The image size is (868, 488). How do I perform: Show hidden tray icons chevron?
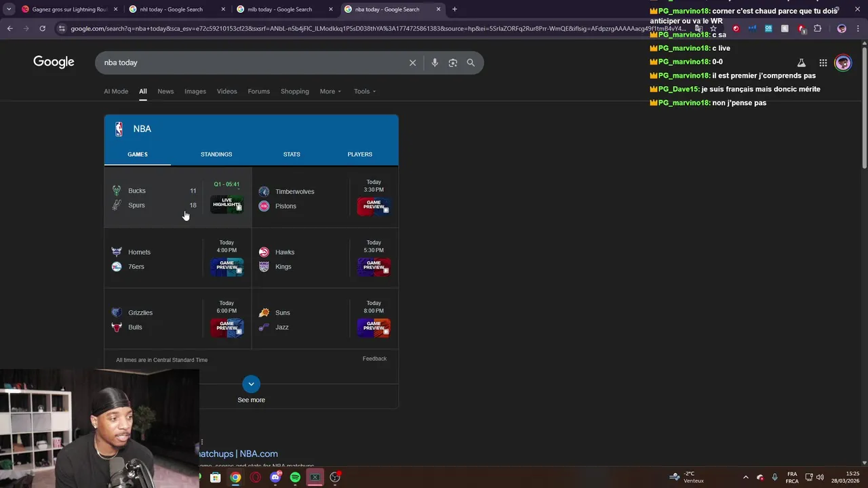[x=745, y=477]
